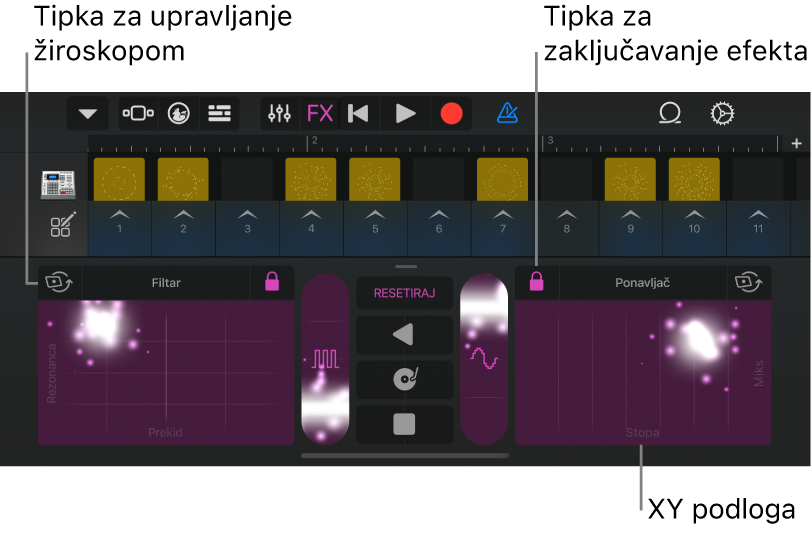Click the horizontal scrollbar below FX controls
Viewport: 811px width, 535px height.
[x=405, y=456]
